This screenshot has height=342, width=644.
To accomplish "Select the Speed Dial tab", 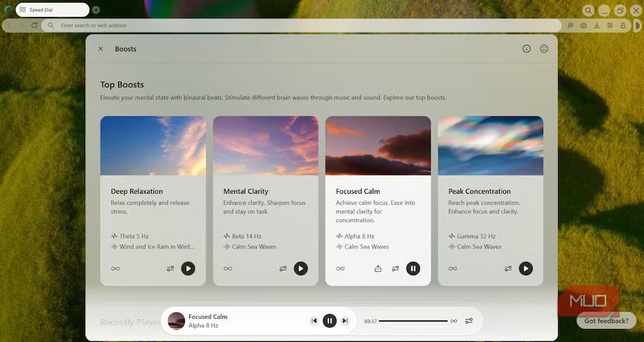I will point(52,10).
